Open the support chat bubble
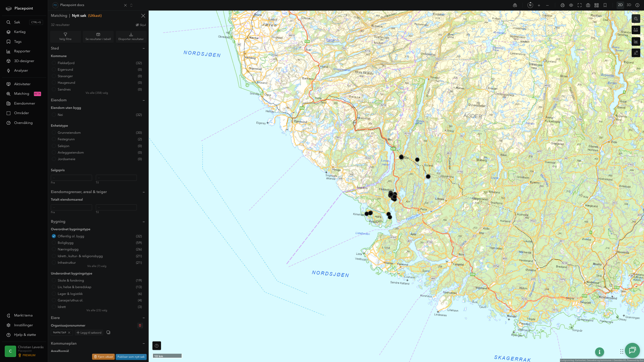The height and width of the screenshot is (362, 644). 632,350
